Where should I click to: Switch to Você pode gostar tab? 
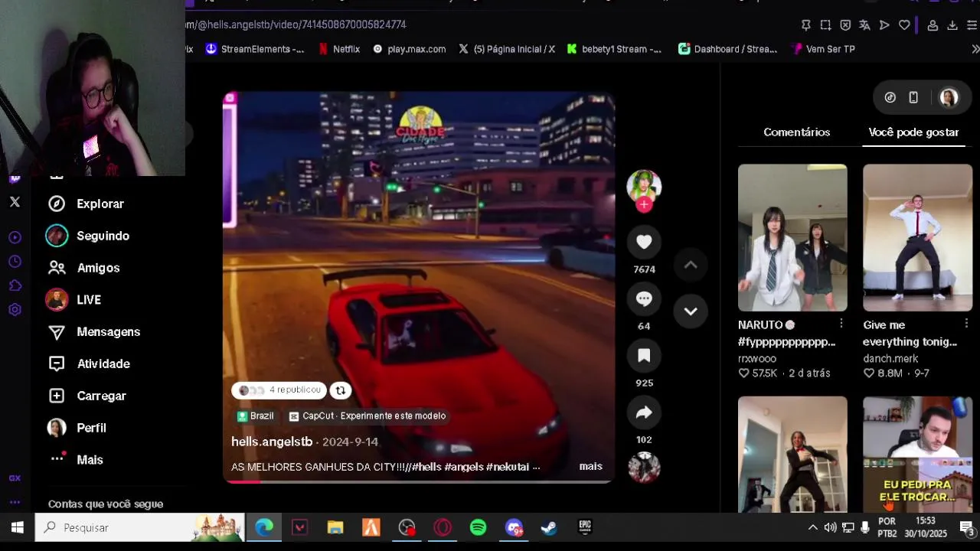point(913,132)
